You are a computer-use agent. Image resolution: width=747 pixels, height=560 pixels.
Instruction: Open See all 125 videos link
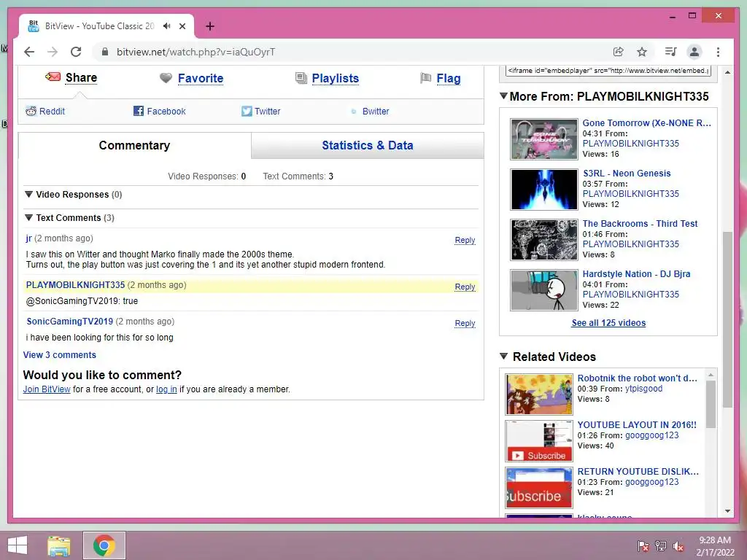[x=608, y=323]
